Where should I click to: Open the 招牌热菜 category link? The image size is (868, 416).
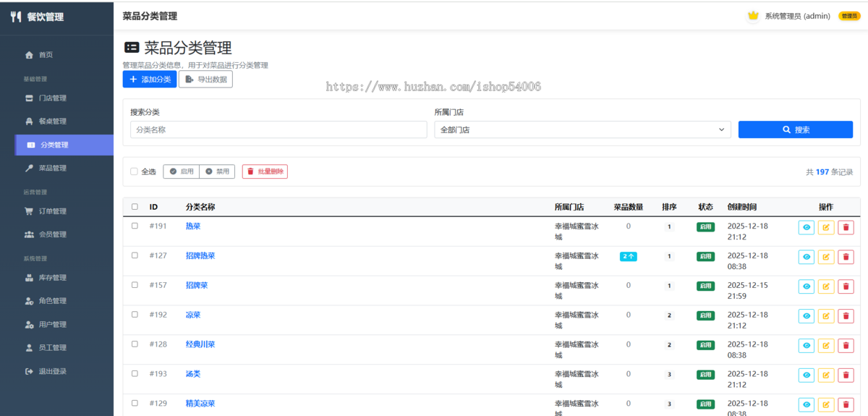coord(200,255)
